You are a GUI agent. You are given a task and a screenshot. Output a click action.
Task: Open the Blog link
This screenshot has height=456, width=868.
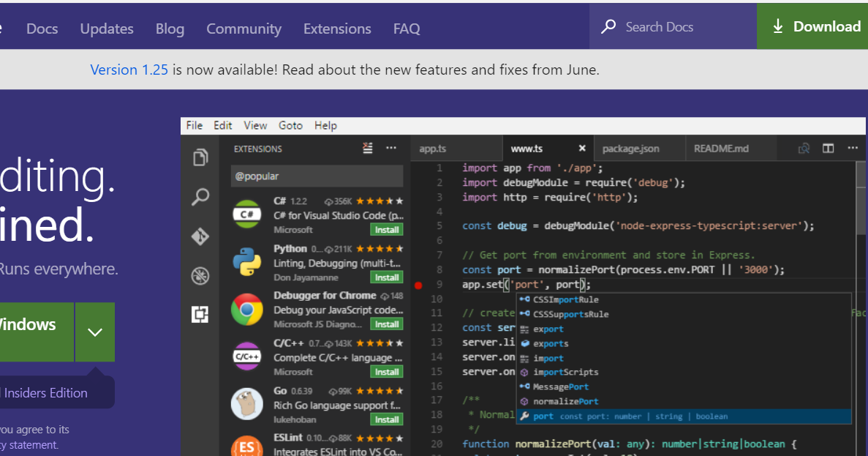[170, 29]
